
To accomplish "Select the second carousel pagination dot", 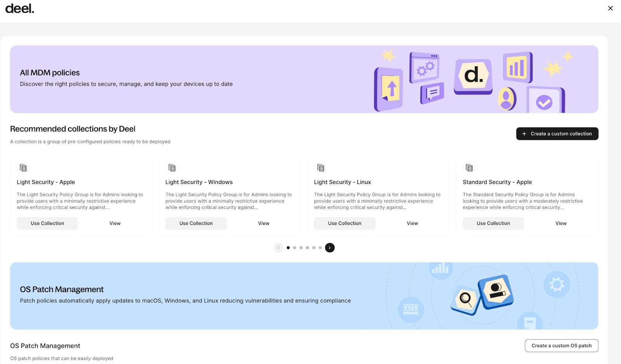I will click(x=295, y=248).
